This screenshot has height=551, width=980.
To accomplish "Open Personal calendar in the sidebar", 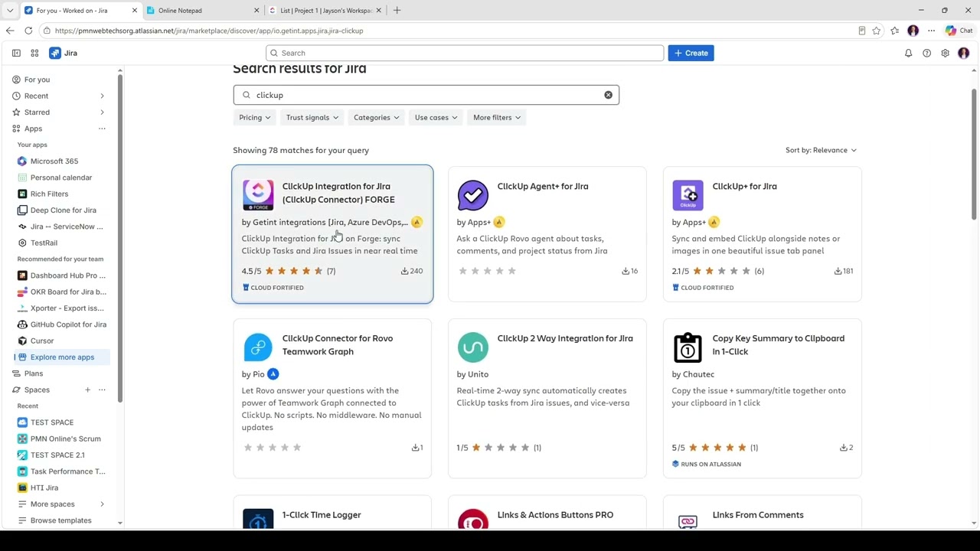I will [x=61, y=178].
